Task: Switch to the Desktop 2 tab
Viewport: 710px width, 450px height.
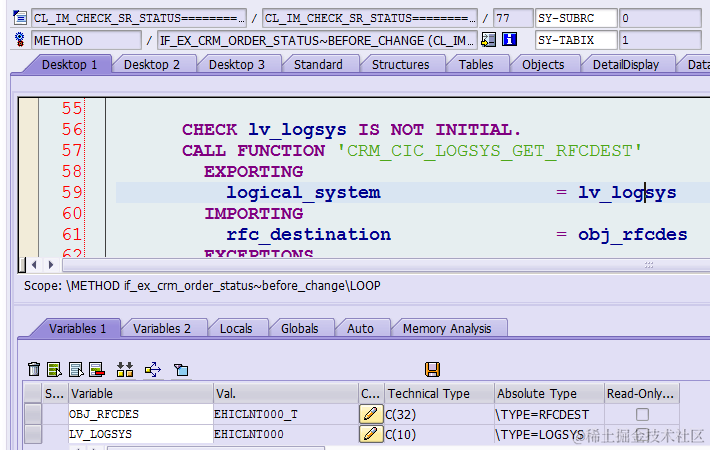Action: [152, 64]
